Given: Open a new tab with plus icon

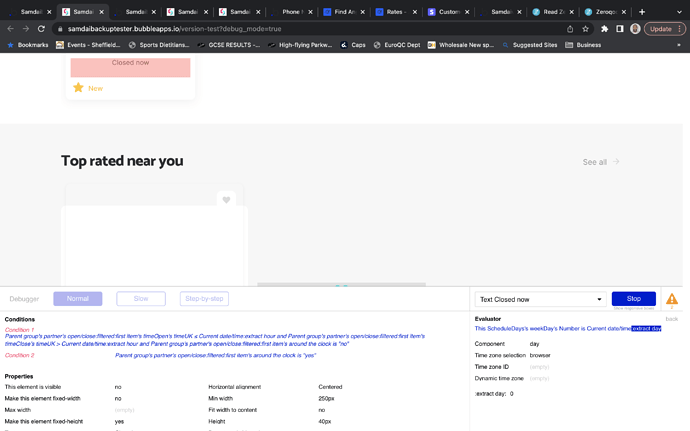Looking at the screenshot, I should point(642,12).
